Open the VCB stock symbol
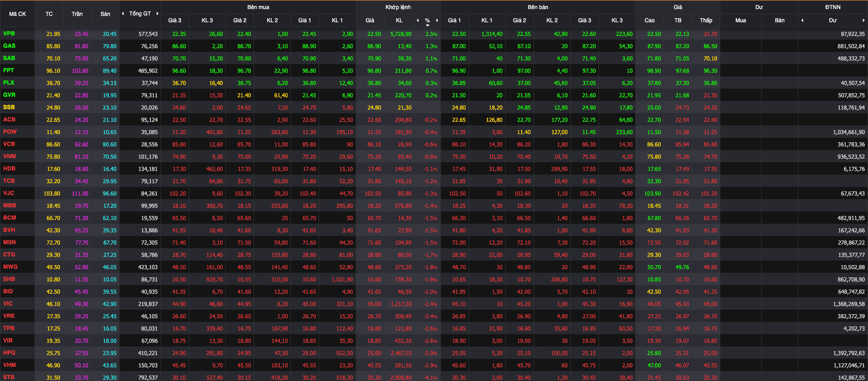868x381 pixels. tap(9, 144)
